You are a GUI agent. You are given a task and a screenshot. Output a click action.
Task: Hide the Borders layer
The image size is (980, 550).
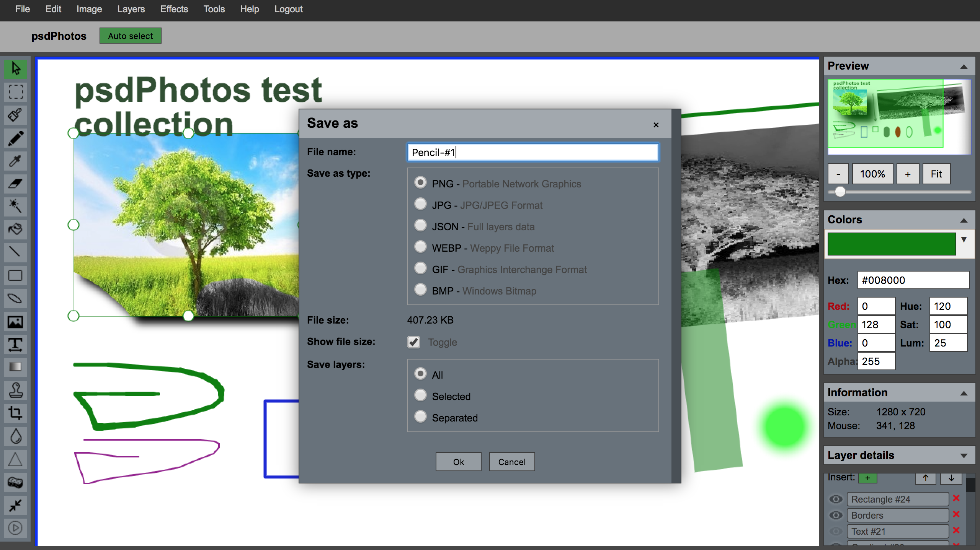click(836, 515)
